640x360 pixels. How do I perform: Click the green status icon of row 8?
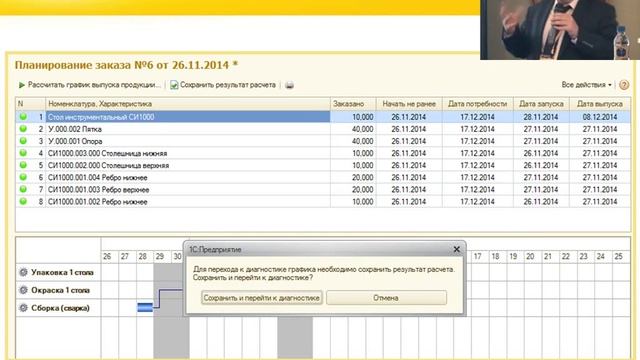[x=23, y=201]
